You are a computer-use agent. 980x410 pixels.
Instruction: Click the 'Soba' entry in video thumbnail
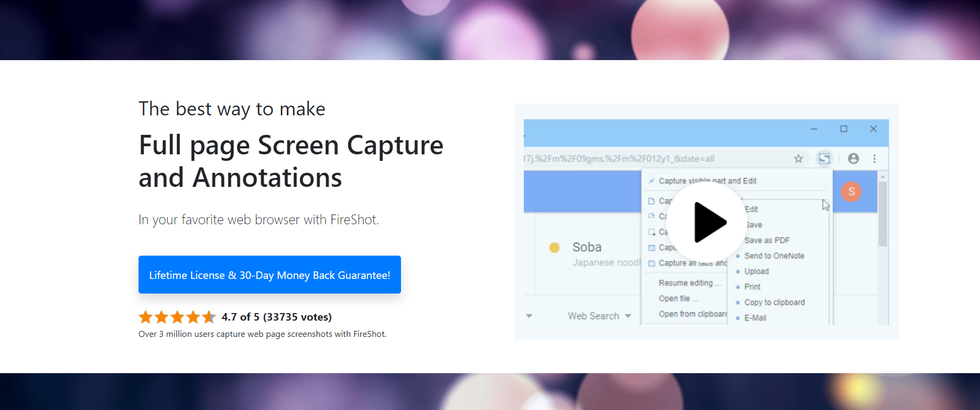(x=587, y=247)
